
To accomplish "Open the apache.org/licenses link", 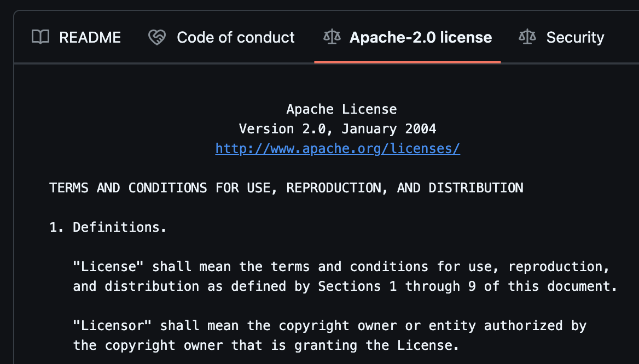I will [x=338, y=149].
